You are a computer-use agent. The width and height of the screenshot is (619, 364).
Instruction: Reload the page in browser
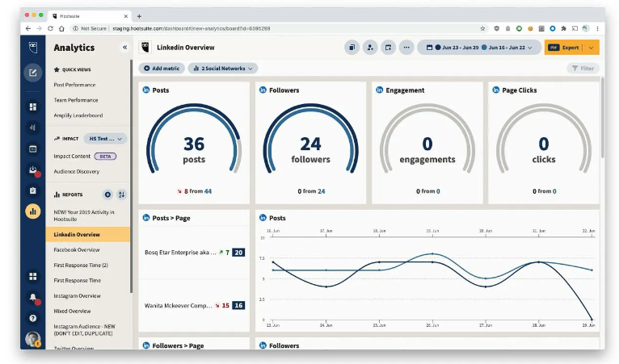[x=50, y=28]
